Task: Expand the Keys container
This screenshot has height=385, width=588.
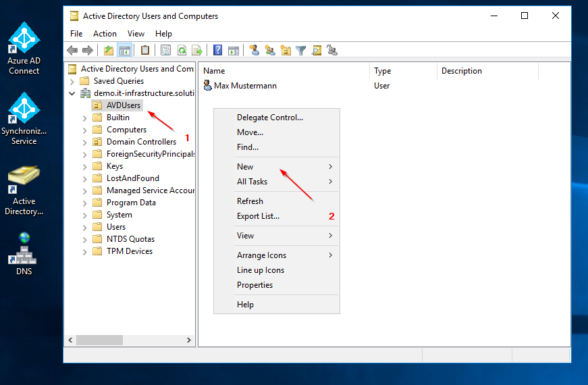Action: (85, 167)
